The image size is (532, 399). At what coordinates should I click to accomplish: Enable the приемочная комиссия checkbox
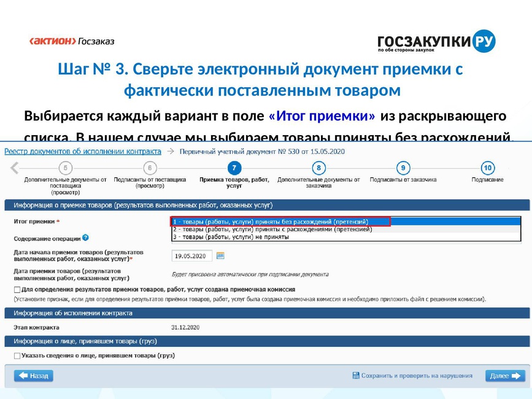17,290
